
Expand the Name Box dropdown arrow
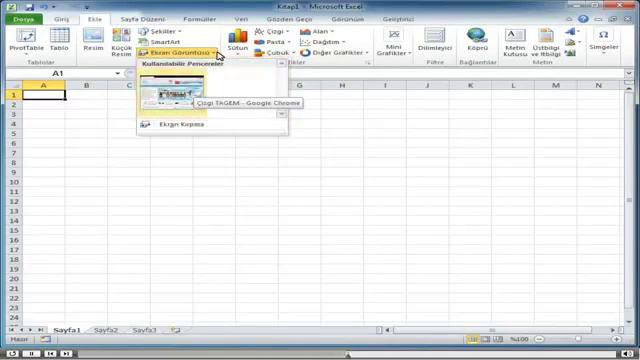click(118, 73)
